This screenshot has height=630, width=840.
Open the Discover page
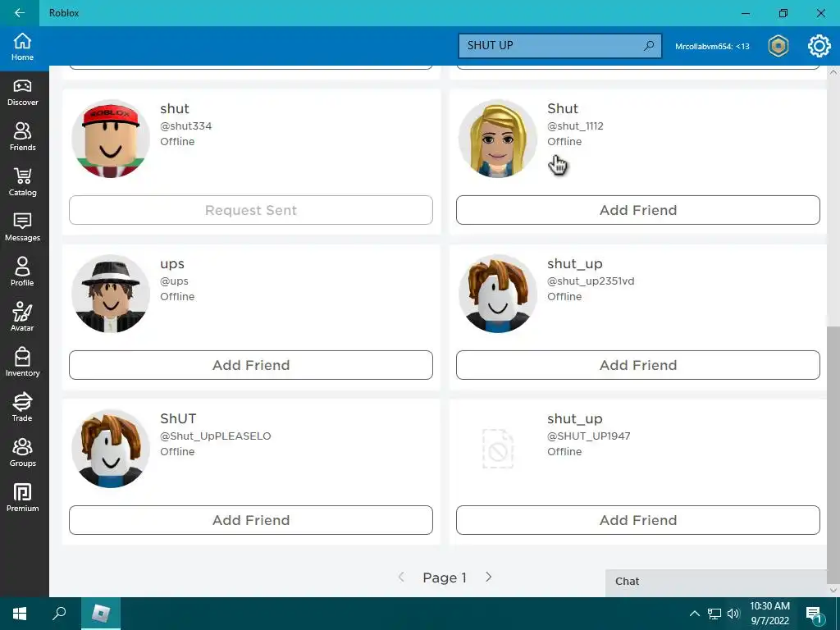pos(22,93)
